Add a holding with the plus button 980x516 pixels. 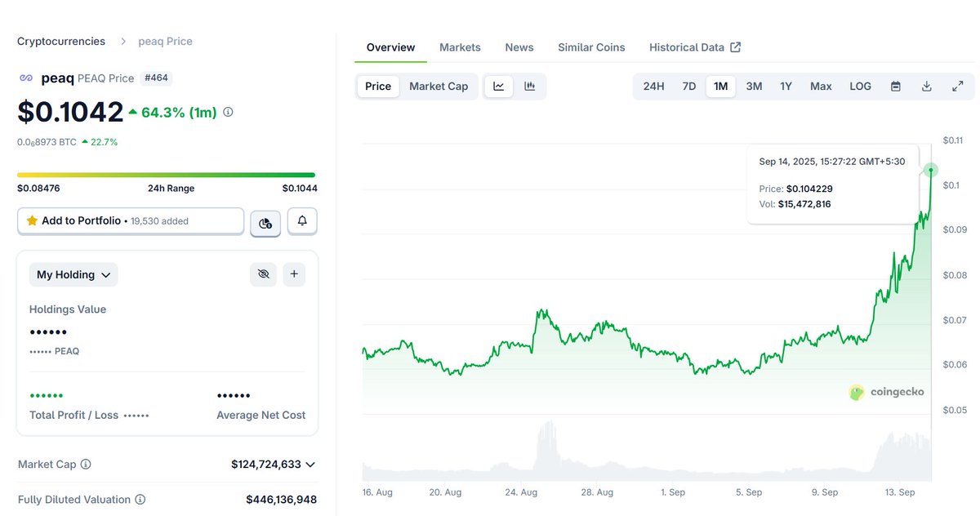pos(294,274)
